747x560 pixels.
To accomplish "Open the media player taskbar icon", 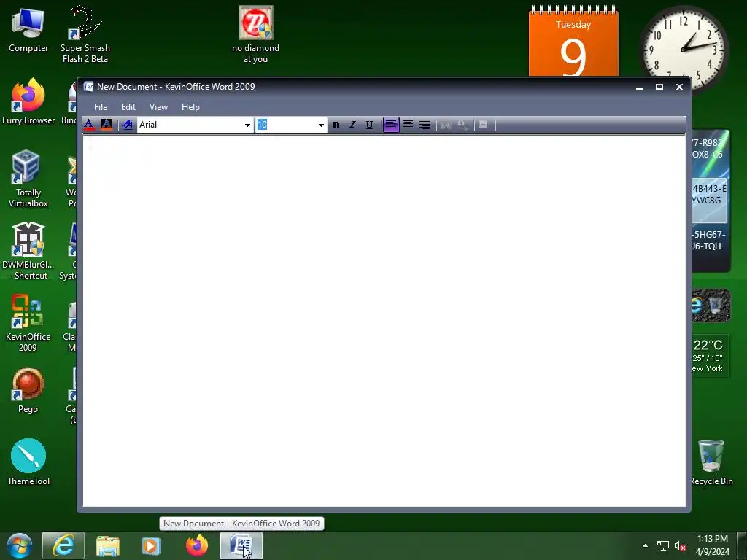I will (x=152, y=546).
